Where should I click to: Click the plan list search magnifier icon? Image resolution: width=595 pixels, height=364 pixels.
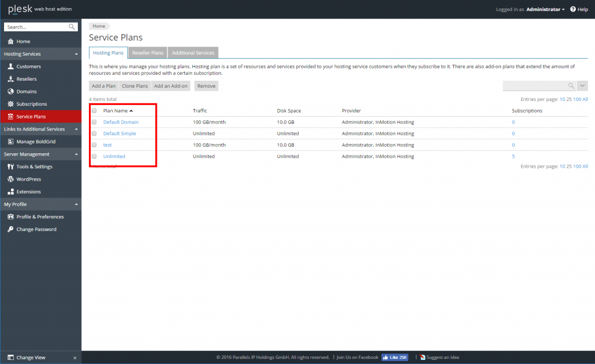pos(571,86)
